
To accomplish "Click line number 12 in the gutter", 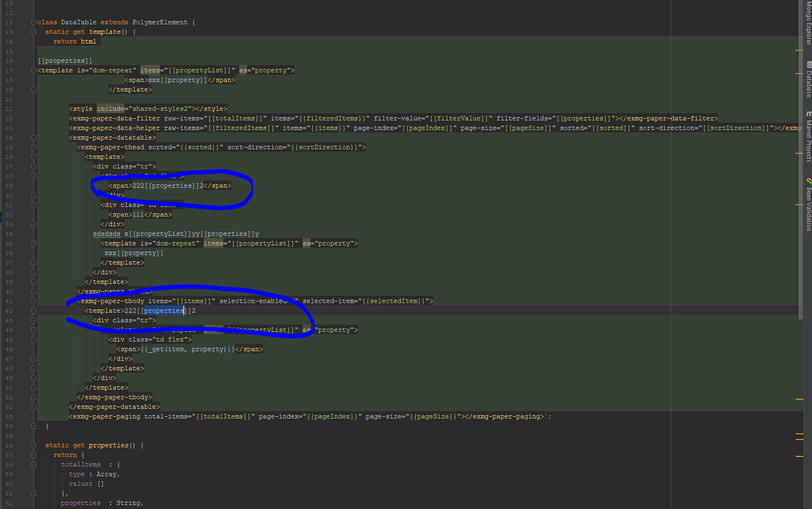I will pyautogui.click(x=8, y=22).
